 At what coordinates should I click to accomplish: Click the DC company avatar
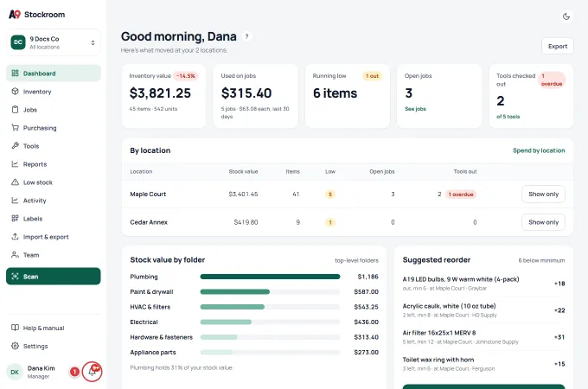pyautogui.click(x=18, y=42)
